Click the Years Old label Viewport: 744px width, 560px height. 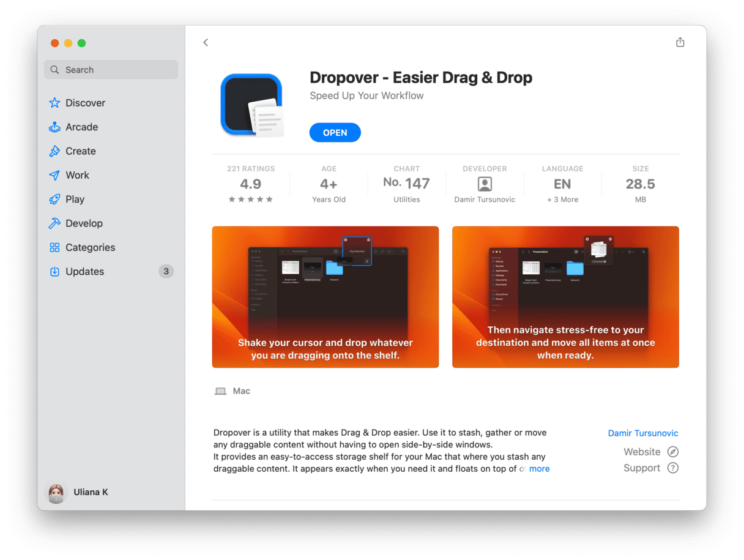click(329, 200)
